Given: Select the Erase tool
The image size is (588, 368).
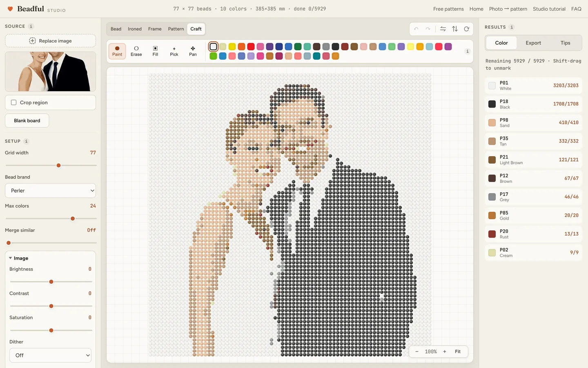Looking at the screenshot, I should (136, 51).
